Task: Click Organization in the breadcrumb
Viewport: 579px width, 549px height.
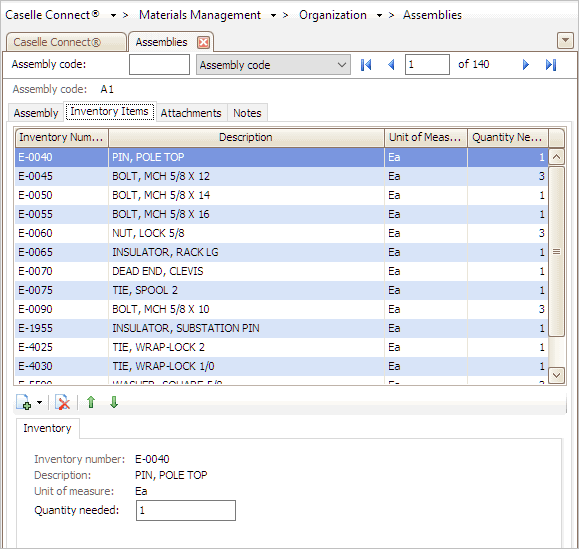Action: [333, 15]
